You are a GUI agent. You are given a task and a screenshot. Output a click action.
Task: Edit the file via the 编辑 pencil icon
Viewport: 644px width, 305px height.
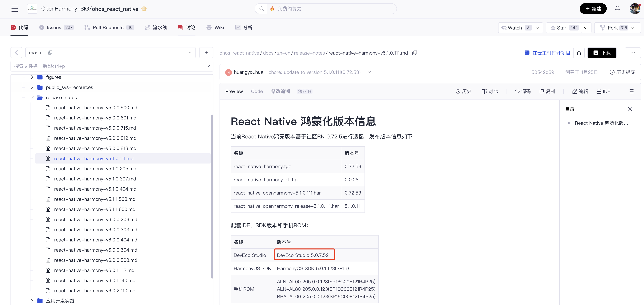(x=580, y=91)
